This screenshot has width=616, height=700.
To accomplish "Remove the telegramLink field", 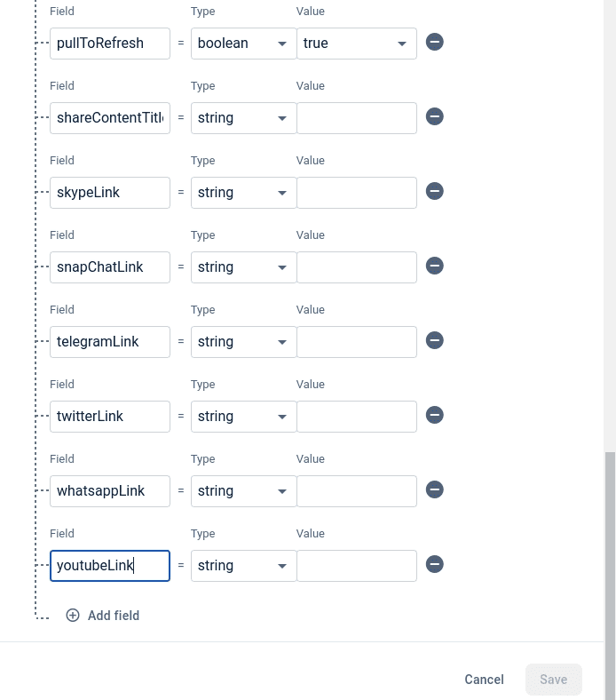I will (x=434, y=341).
